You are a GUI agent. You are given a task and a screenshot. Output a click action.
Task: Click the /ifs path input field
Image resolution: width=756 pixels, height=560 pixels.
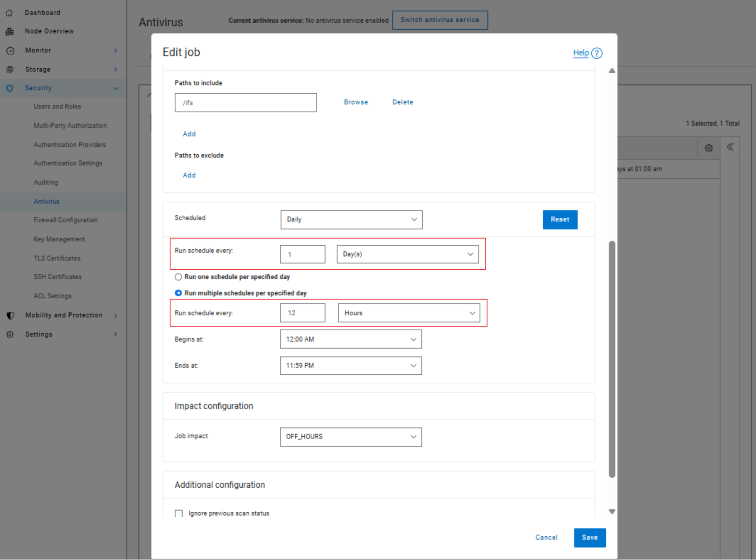pos(246,103)
